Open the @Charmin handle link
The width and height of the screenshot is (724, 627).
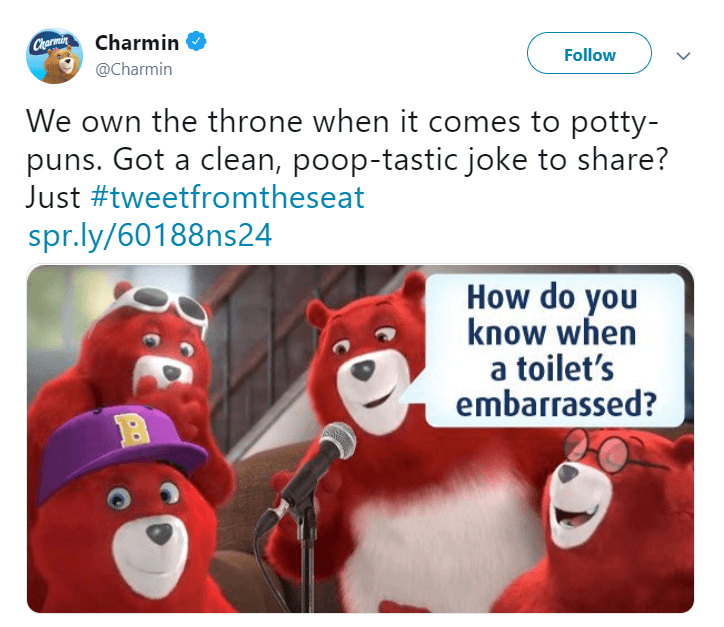(133, 69)
